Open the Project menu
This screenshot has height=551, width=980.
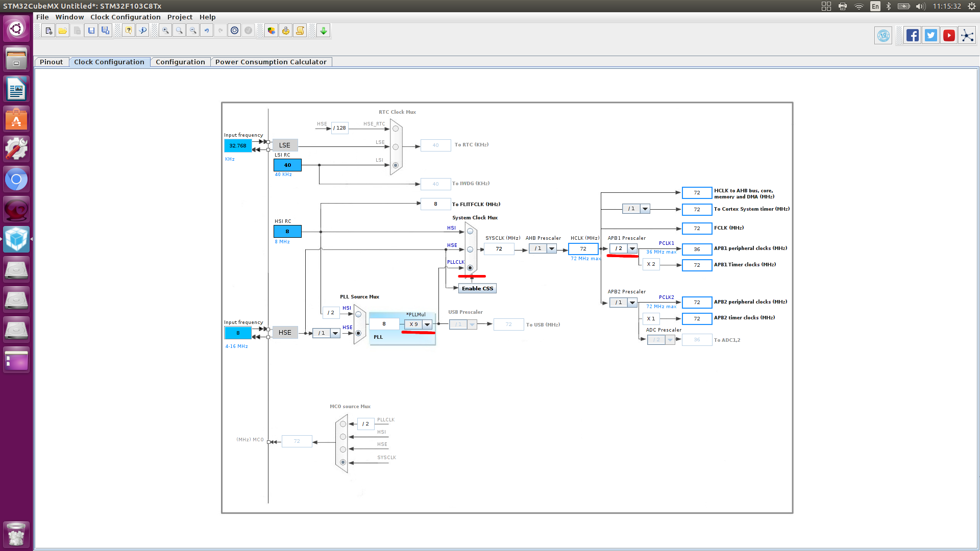[x=180, y=17]
